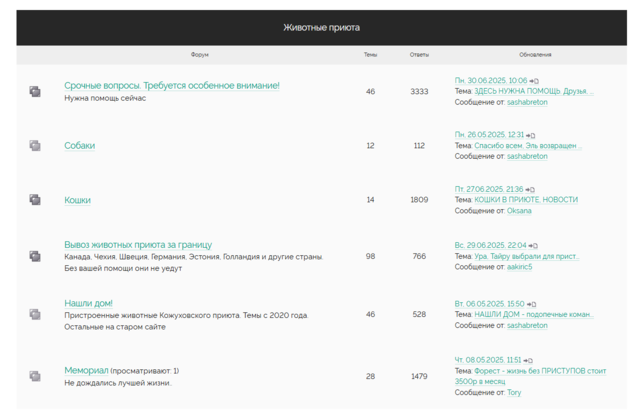Click the forum icon beside Мемориал
Image resolution: width=640 pixels, height=415 pixels.
(x=35, y=376)
